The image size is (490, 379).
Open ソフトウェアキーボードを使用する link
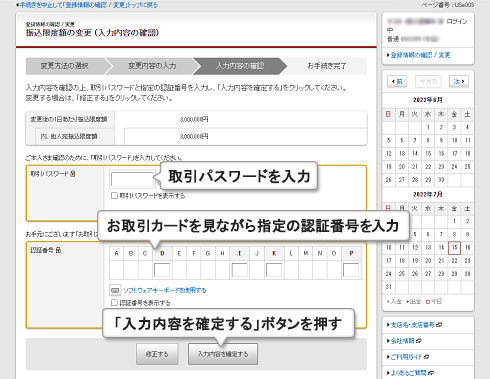point(165,290)
